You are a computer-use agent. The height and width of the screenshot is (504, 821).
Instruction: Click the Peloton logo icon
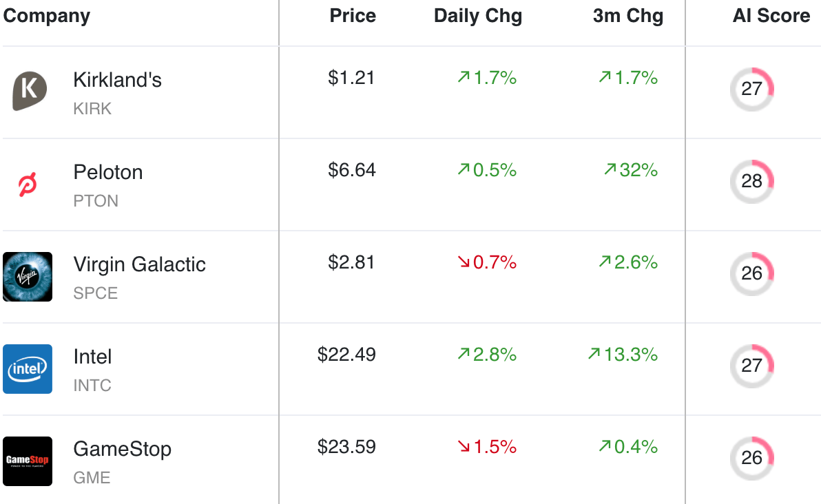coord(28,185)
